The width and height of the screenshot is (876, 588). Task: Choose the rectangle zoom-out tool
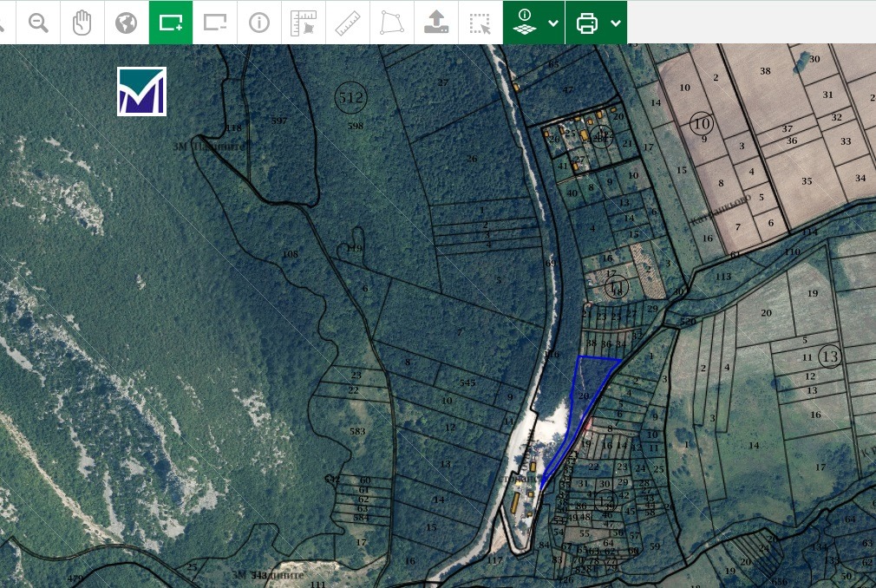click(215, 23)
